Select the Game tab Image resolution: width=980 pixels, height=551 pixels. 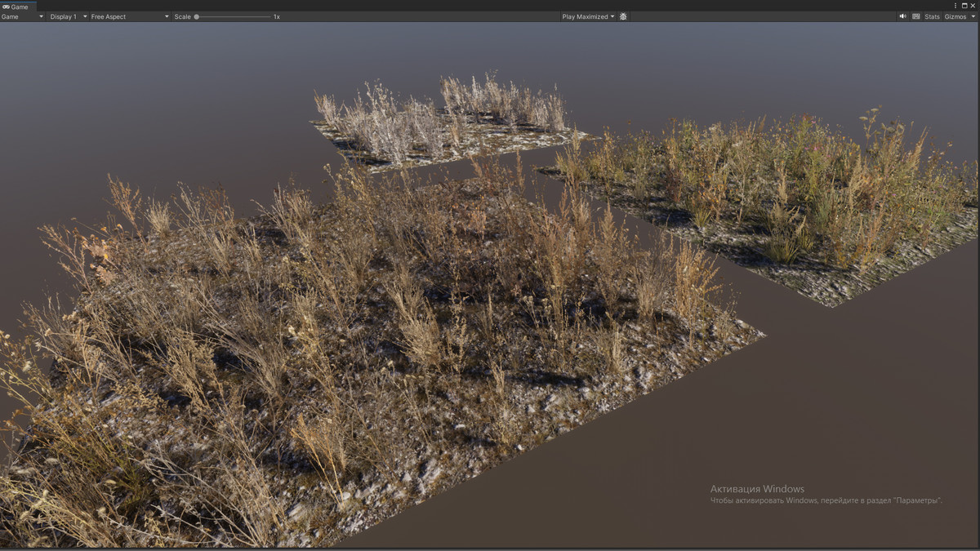[x=18, y=6]
